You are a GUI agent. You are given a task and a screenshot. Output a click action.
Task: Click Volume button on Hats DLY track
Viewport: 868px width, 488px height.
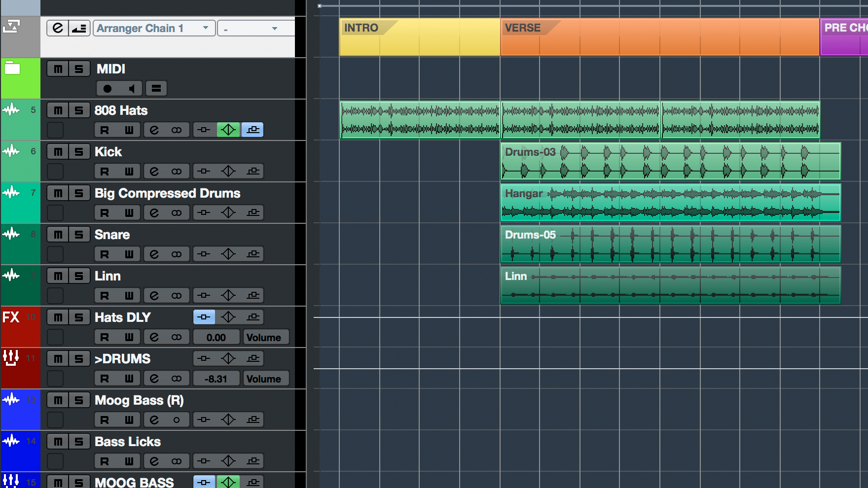[264, 337]
